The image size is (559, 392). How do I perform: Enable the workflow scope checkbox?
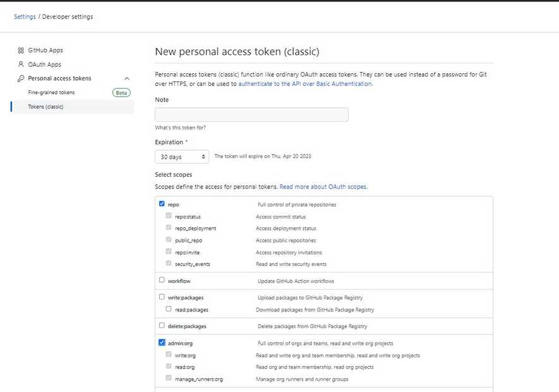click(x=162, y=280)
